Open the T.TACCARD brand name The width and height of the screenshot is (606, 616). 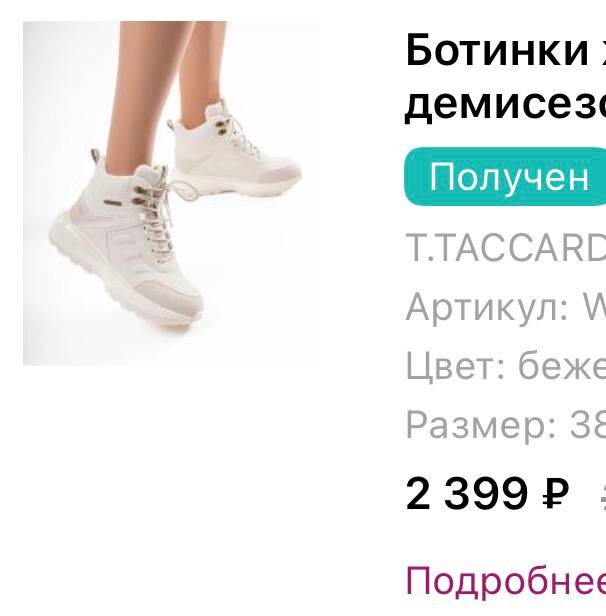(505, 248)
